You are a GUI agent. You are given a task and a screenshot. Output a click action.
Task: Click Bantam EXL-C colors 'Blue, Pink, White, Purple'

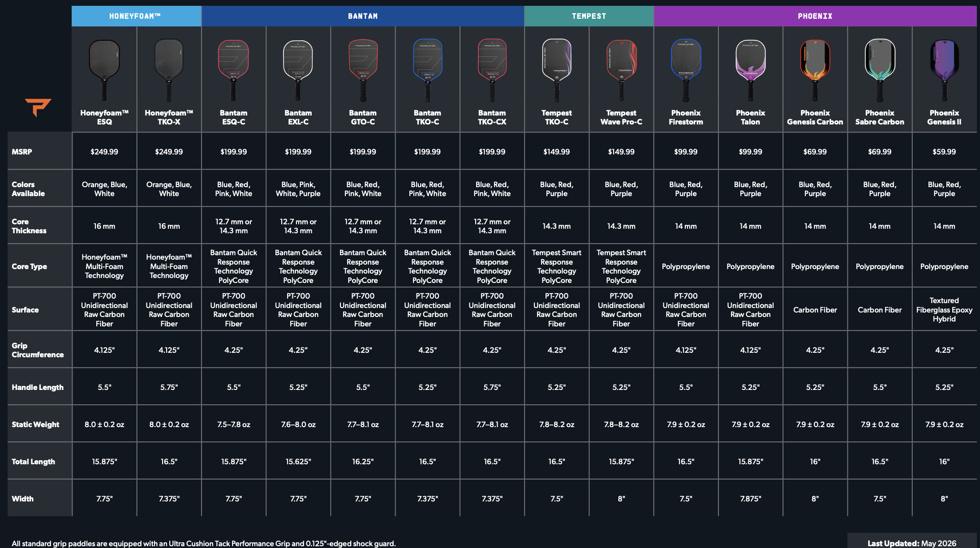tap(298, 189)
